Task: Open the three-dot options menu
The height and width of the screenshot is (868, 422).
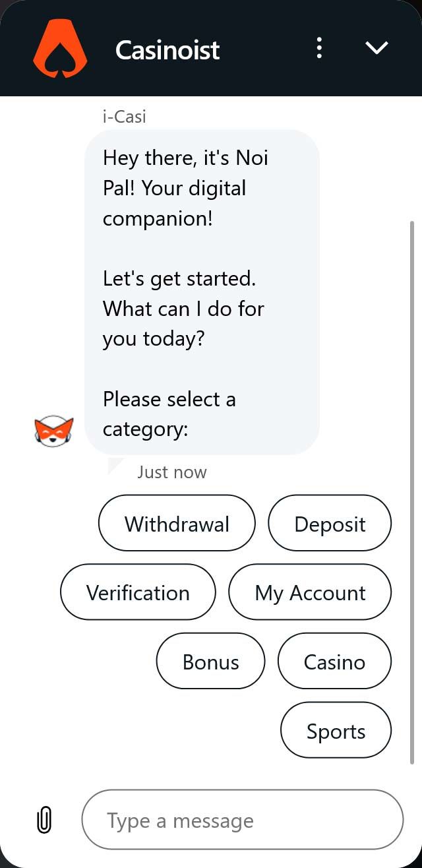Action: pyautogui.click(x=319, y=48)
